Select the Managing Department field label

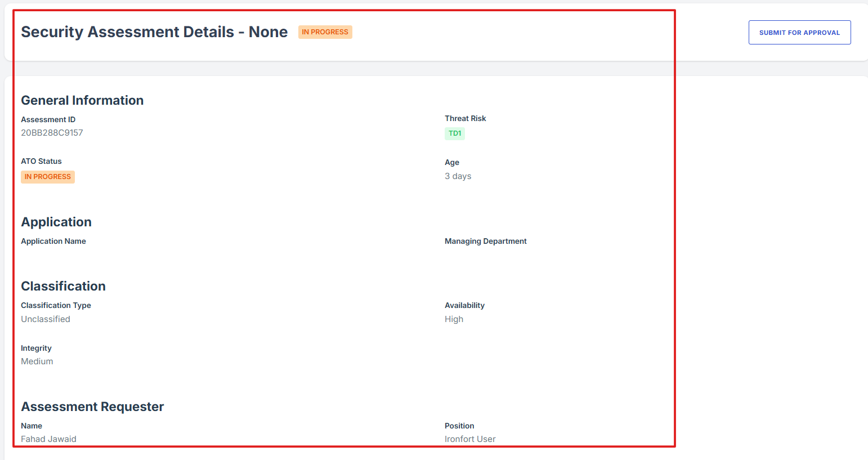click(x=485, y=241)
